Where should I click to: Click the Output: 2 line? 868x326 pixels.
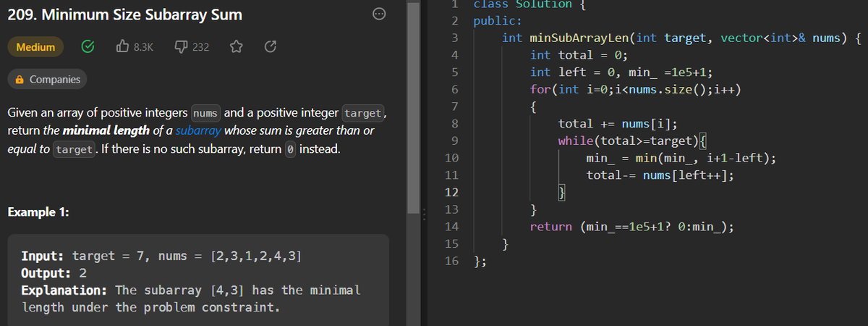pos(54,274)
